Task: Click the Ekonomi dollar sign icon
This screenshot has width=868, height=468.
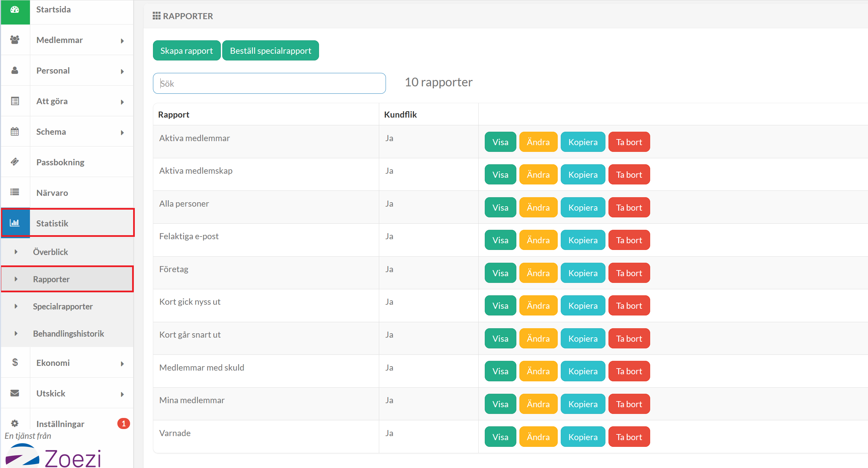Action: click(x=15, y=363)
